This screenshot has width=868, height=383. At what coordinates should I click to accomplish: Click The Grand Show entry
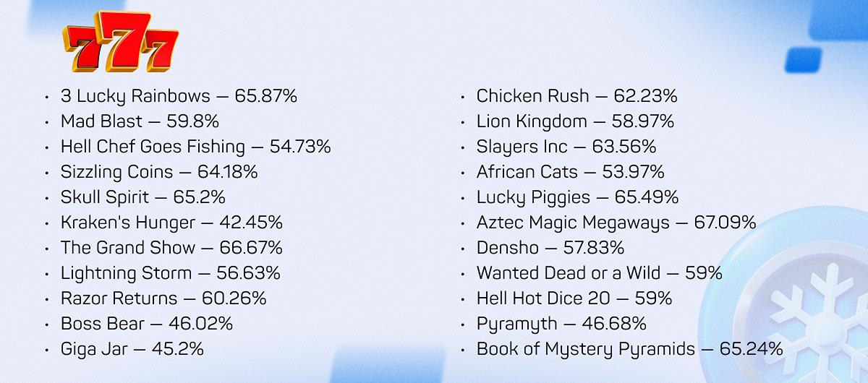coord(171,248)
